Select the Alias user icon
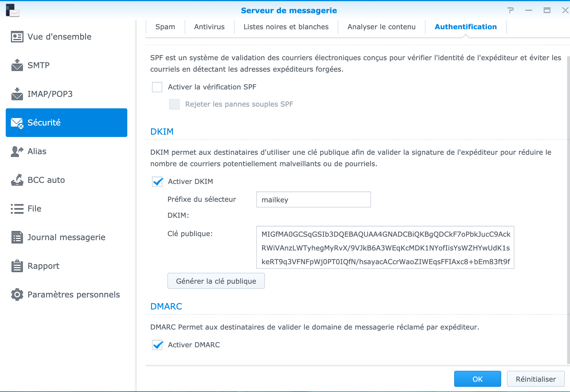The height and width of the screenshot is (392, 570). (17, 151)
